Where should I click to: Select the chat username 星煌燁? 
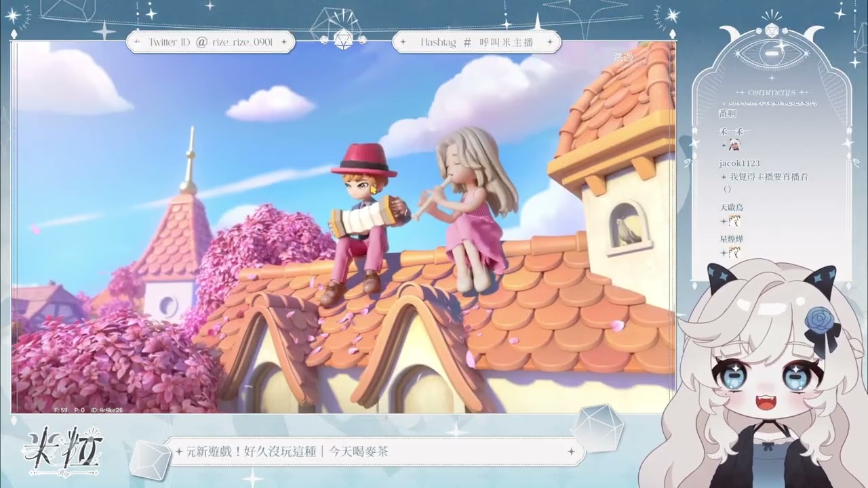click(731, 239)
